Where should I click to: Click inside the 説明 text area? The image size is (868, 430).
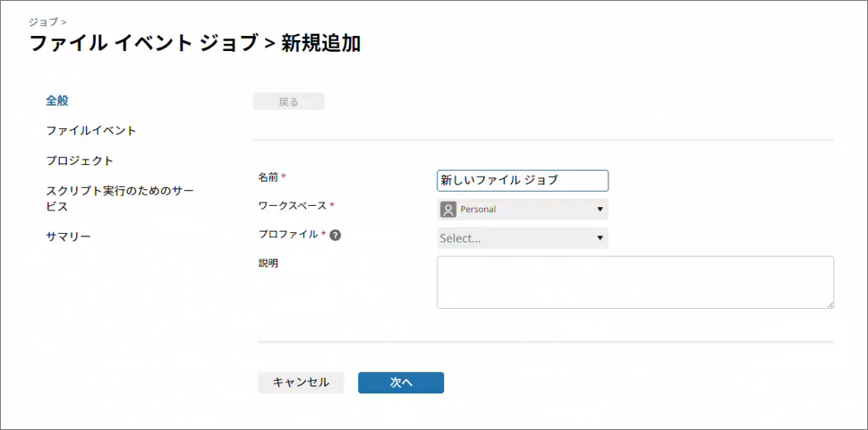(634, 282)
